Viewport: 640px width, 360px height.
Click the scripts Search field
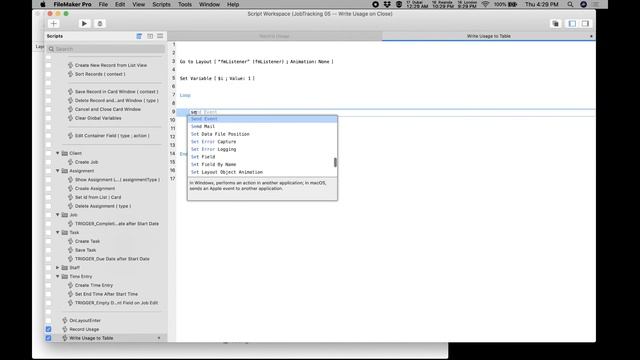(106, 49)
